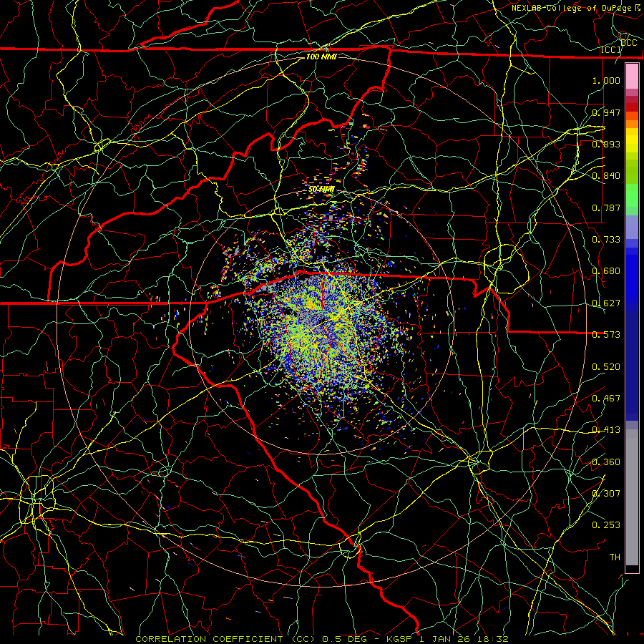Select the 0.413 scale value
This screenshot has width=644, height=644.
click(606, 430)
